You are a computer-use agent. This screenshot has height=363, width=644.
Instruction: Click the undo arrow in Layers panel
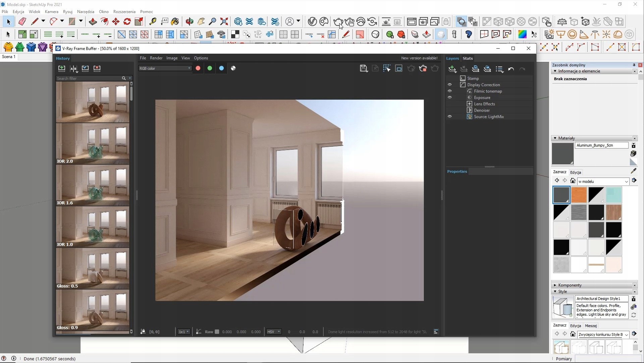click(x=511, y=69)
